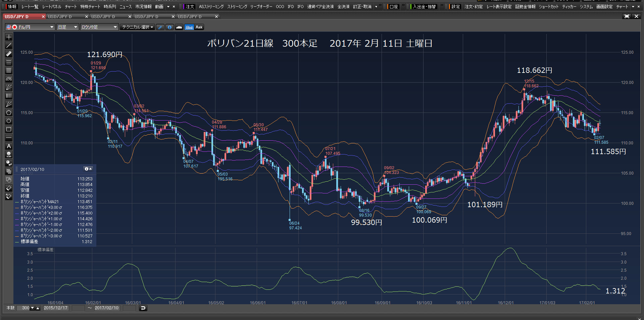Select the single eraser tool

point(9,188)
